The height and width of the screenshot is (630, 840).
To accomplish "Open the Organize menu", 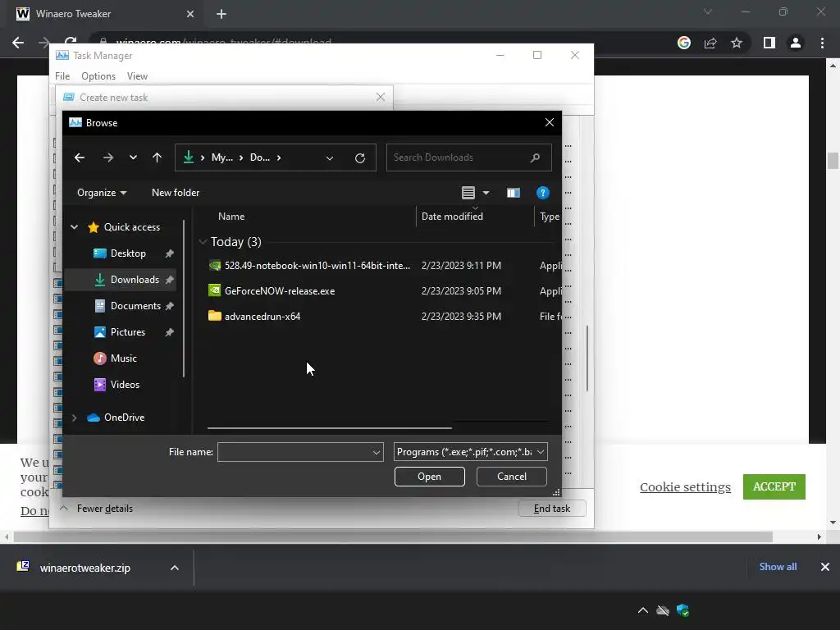I will (x=101, y=193).
